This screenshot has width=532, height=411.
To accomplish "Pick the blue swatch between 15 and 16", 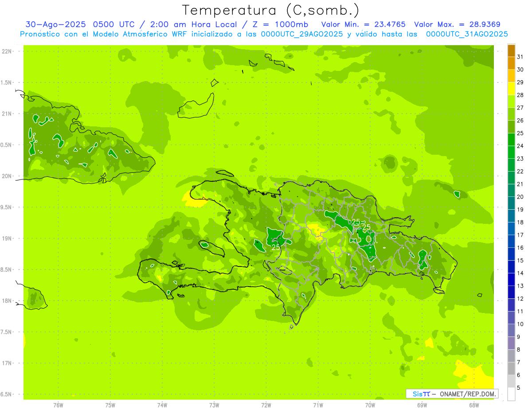I will pos(511,254).
